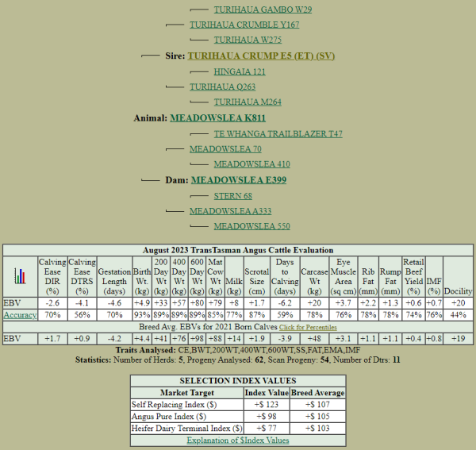Select the index value +$ 77

267,429
